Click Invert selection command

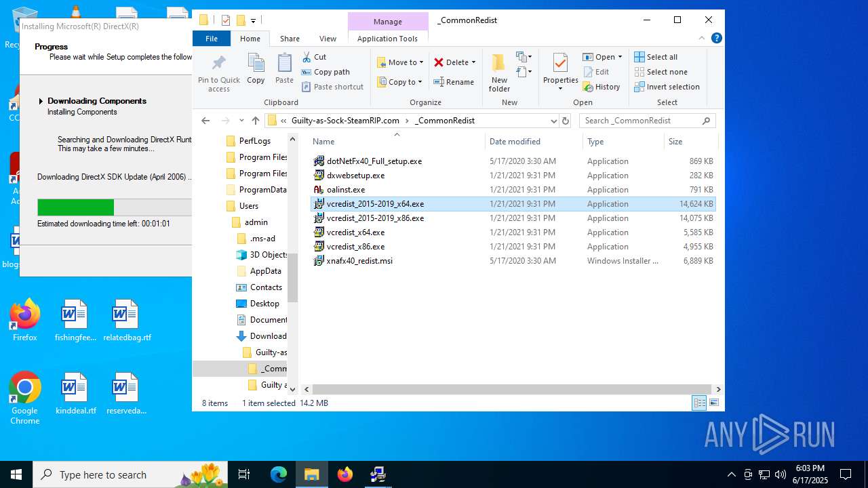(x=667, y=87)
